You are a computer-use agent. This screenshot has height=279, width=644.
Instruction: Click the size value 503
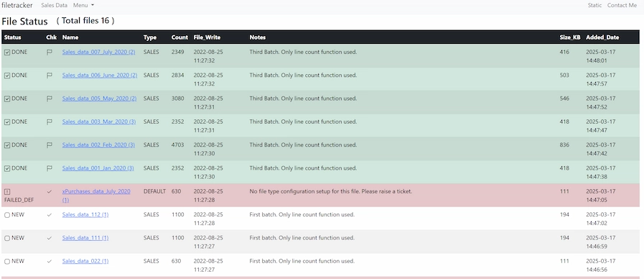[x=565, y=76]
